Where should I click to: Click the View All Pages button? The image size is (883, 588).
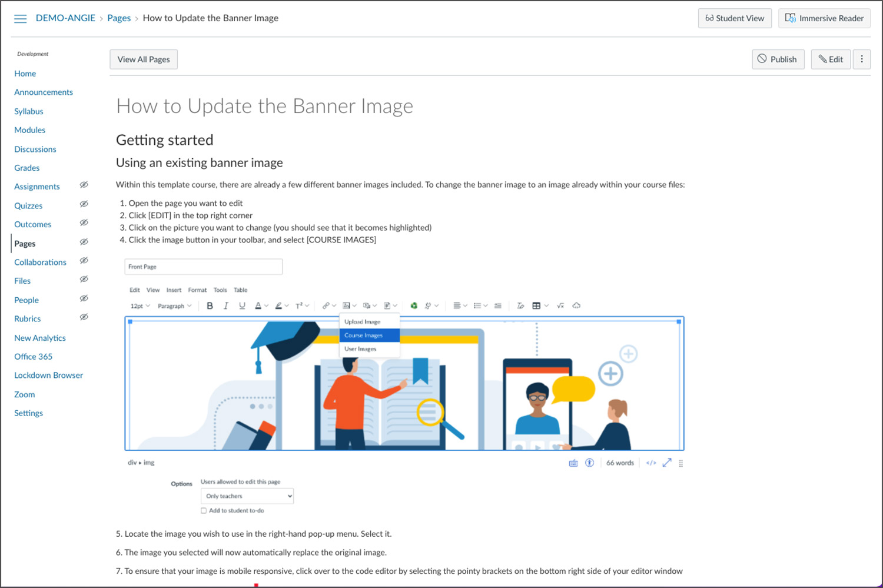click(144, 59)
